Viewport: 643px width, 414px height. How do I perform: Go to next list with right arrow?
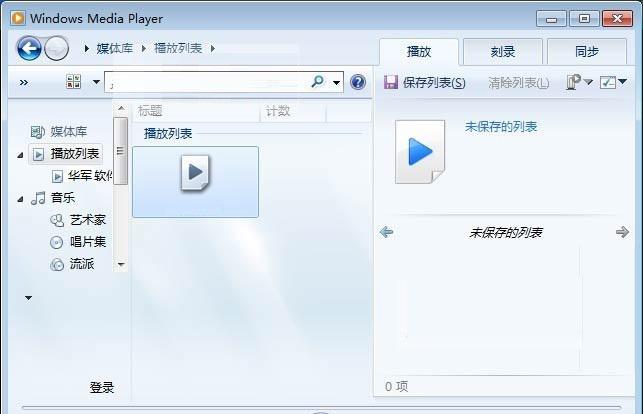622,232
